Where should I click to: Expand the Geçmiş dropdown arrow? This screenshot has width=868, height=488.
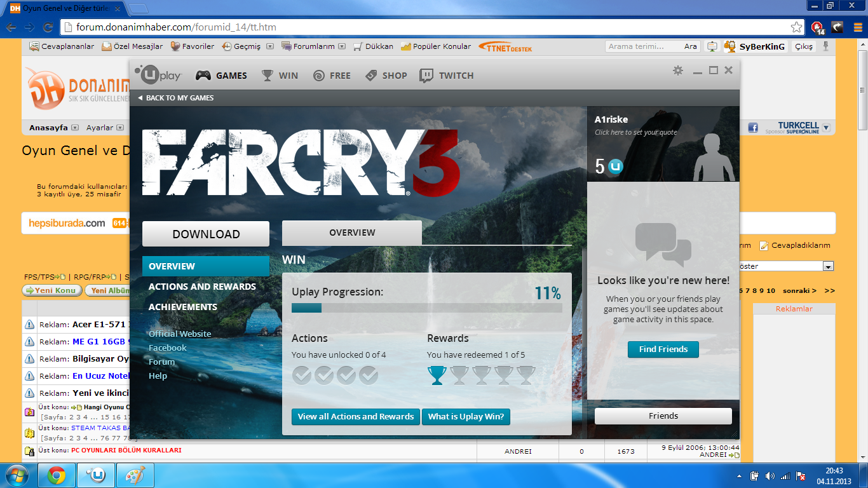point(270,46)
